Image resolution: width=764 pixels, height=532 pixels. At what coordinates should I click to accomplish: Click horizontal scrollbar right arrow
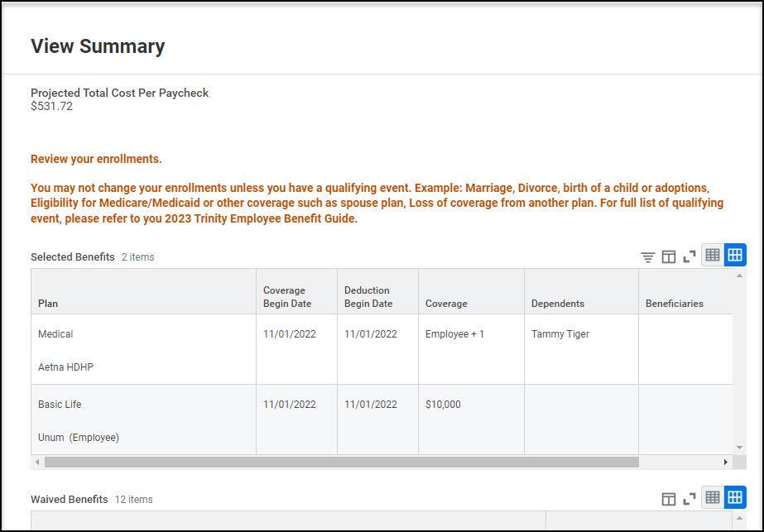[x=725, y=462]
